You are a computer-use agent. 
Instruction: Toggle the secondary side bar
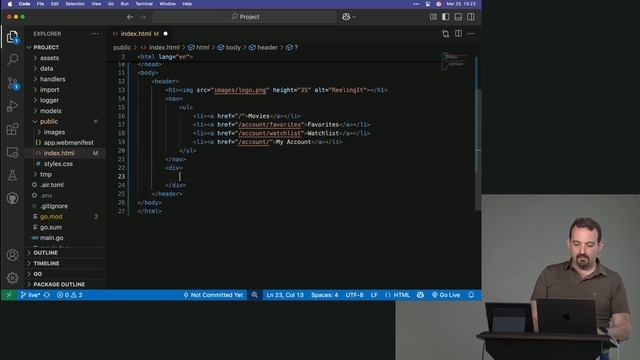pos(471,17)
